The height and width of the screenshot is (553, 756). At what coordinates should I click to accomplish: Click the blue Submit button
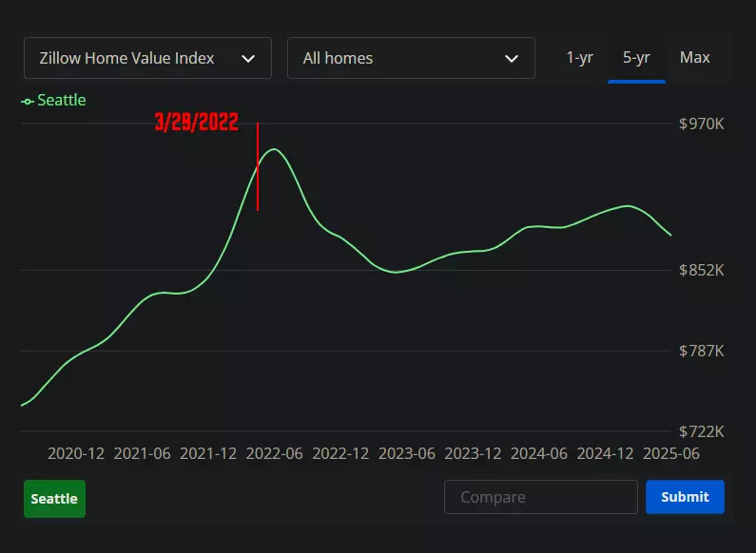[685, 497]
